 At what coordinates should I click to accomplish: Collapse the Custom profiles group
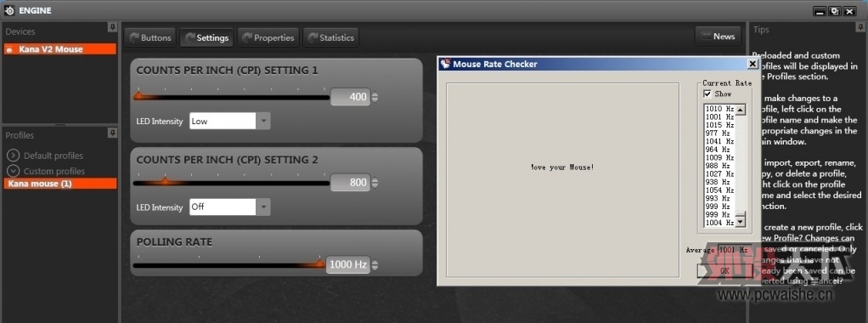[14, 171]
